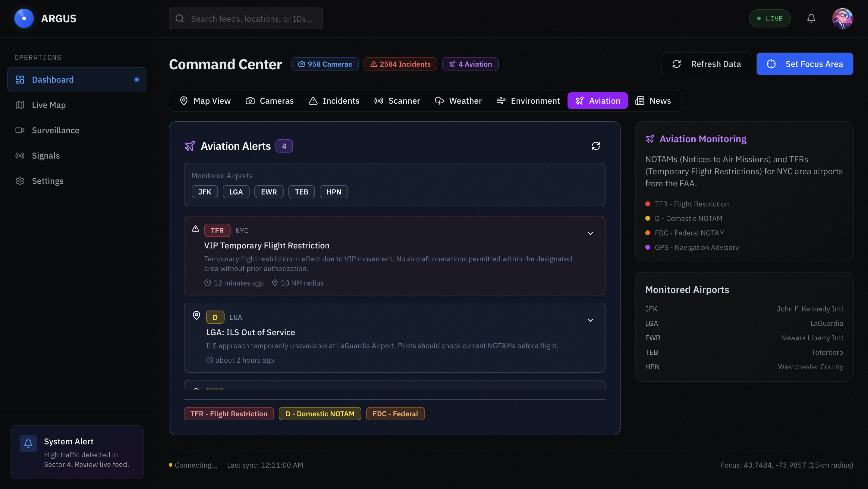The width and height of the screenshot is (868, 489).
Task: Open Settings from the sidebar
Action: (x=47, y=181)
